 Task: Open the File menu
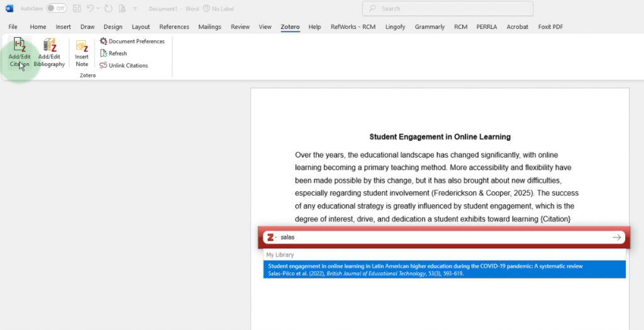click(13, 27)
